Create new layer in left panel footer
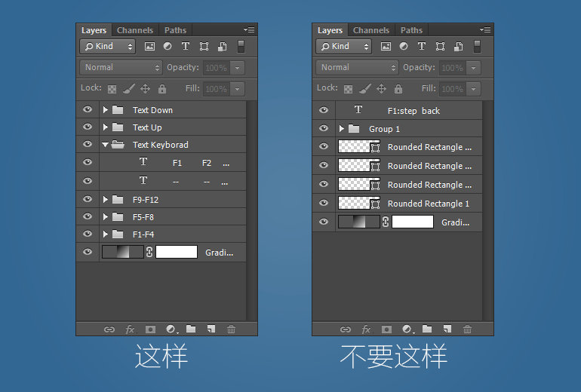Image resolution: width=581 pixels, height=392 pixels. pyautogui.click(x=211, y=329)
